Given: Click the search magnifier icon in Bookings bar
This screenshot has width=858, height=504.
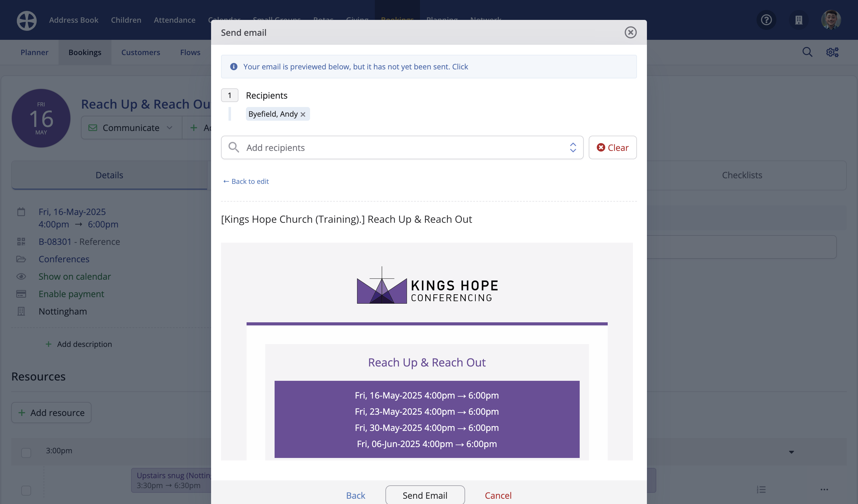Looking at the screenshot, I should click(807, 52).
